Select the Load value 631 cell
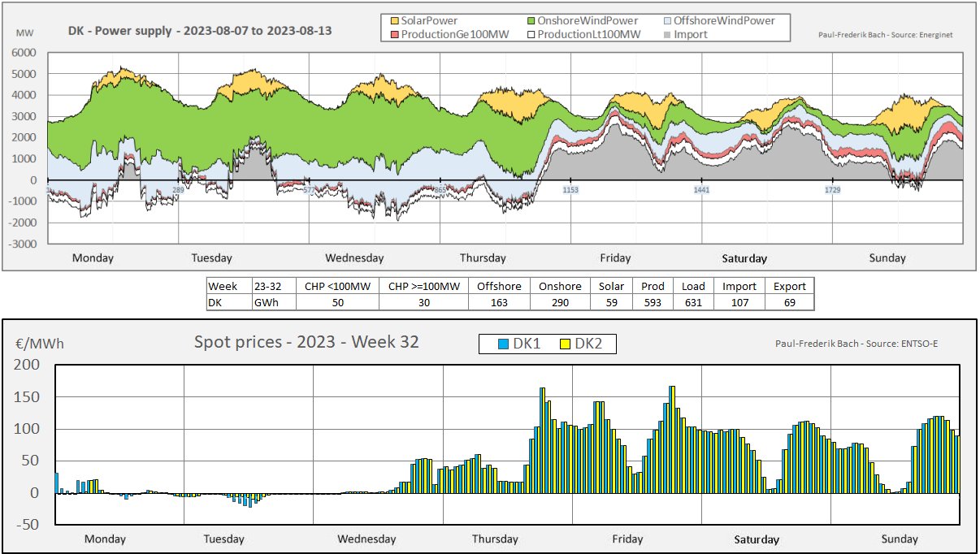The height and width of the screenshot is (554, 980). coord(693,302)
